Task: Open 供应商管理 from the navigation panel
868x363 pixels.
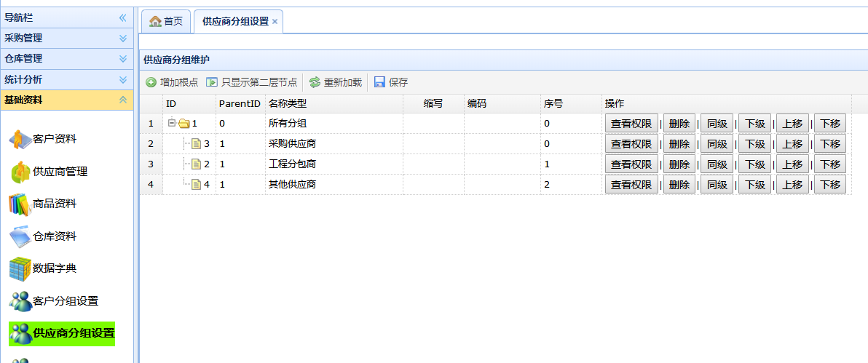Action: tap(60, 172)
